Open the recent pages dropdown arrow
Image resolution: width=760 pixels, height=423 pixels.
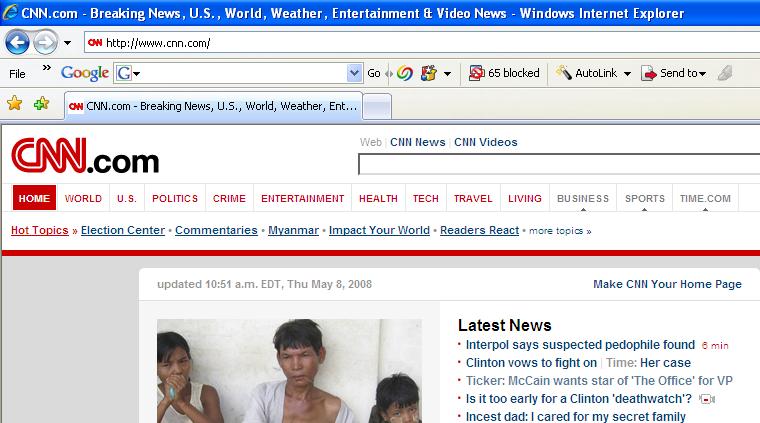coord(67,43)
